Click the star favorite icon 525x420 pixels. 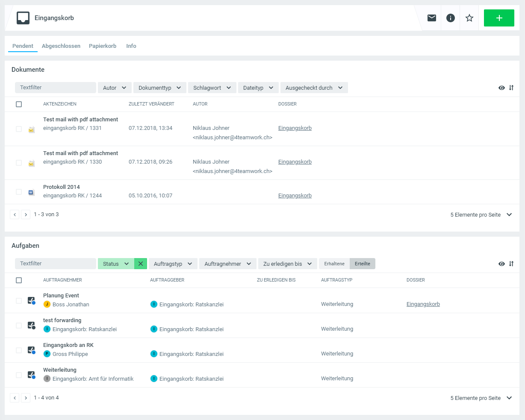tap(469, 18)
